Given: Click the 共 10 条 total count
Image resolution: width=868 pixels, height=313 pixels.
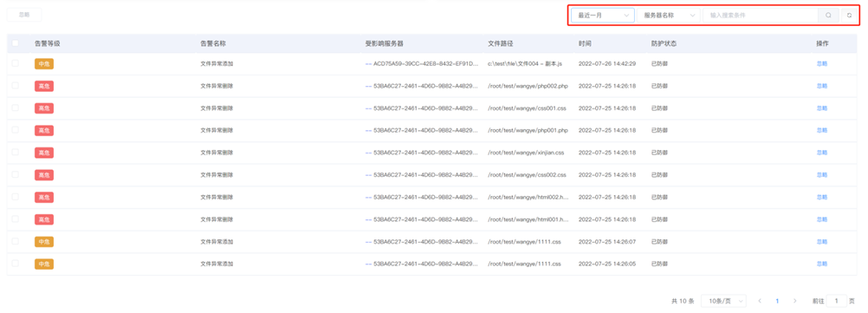Looking at the screenshot, I should 683,301.
